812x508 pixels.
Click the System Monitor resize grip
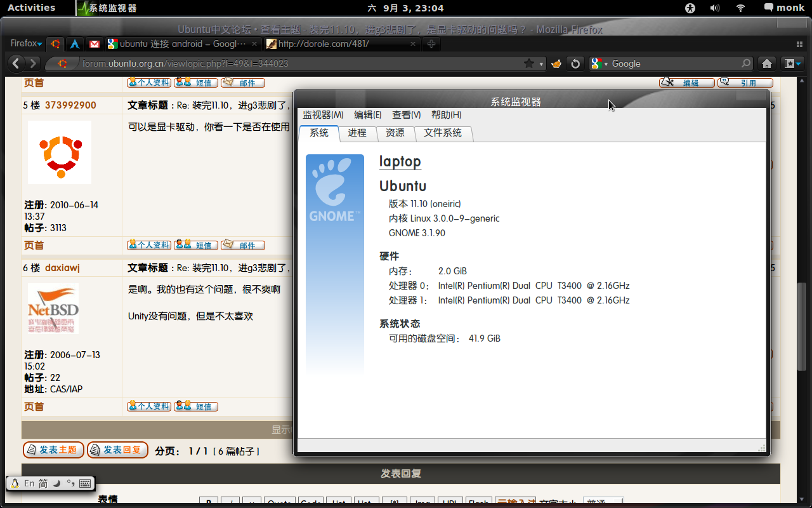(762, 448)
